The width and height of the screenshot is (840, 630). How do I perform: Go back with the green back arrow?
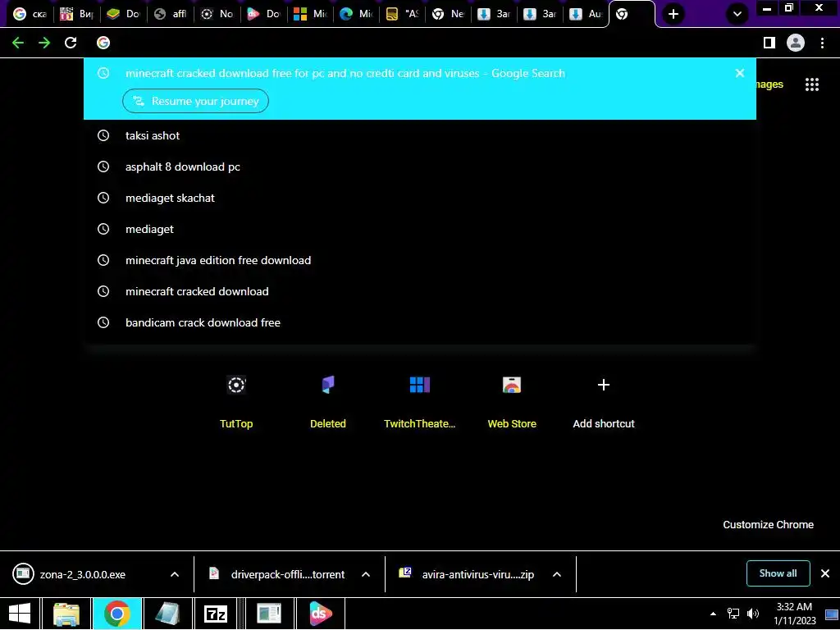point(18,43)
